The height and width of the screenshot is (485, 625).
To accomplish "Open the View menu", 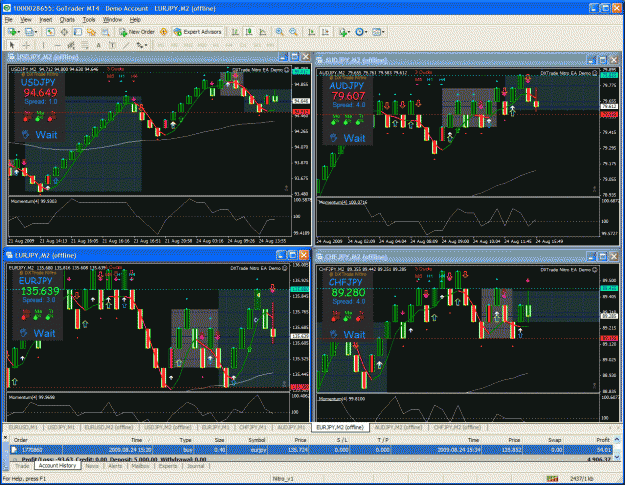I will [x=26, y=20].
